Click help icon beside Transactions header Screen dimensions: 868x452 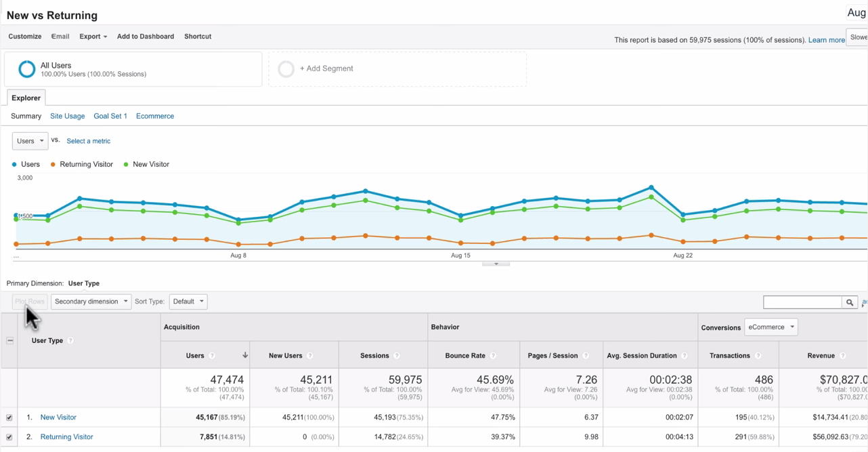tap(758, 356)
